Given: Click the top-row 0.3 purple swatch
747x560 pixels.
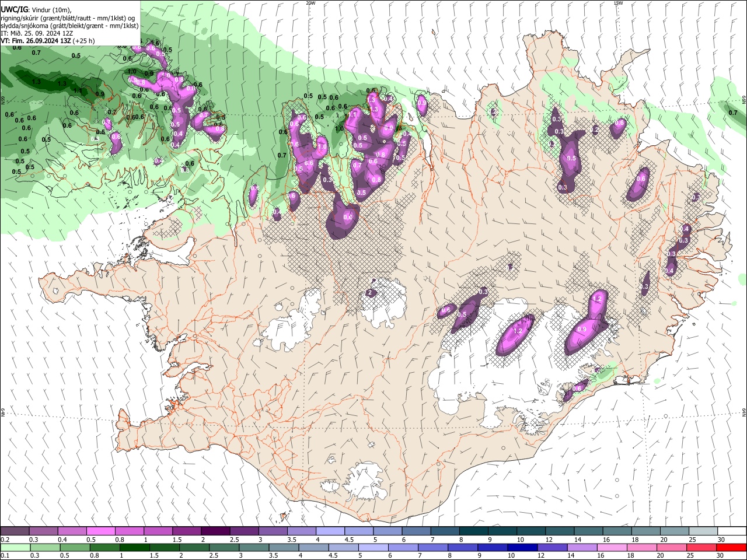Looking at the screenshot, I should [x=43, y=531].
